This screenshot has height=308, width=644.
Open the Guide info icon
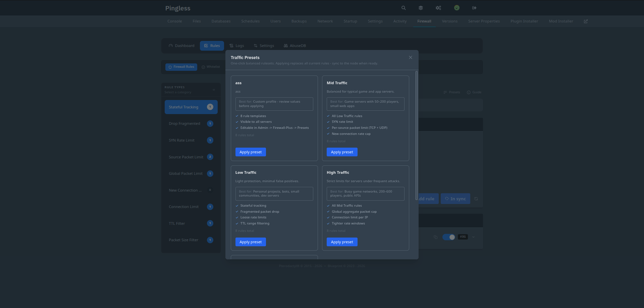coord(474,92)
